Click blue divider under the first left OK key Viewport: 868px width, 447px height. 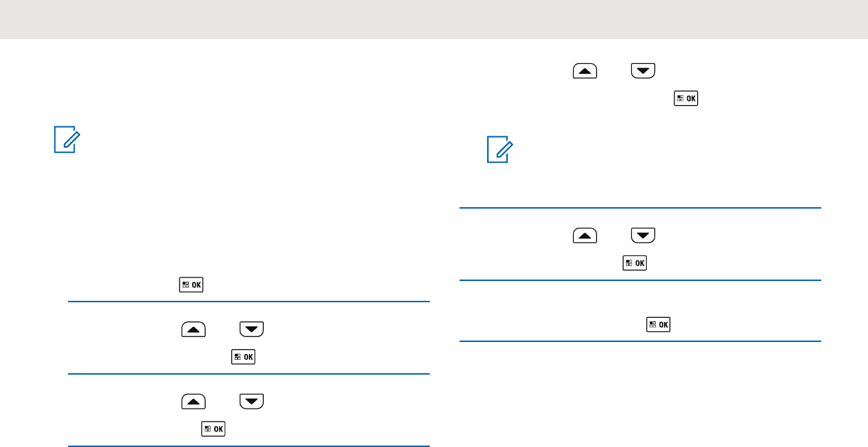pyautogui.click(x=249, y=302)
